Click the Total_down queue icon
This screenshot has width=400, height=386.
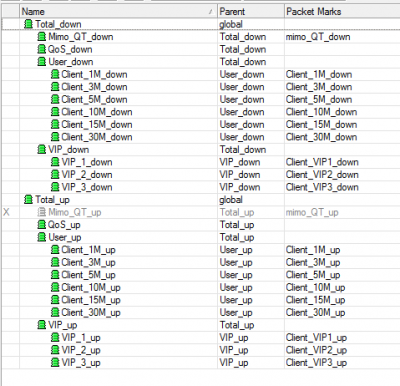coord(29,24)
